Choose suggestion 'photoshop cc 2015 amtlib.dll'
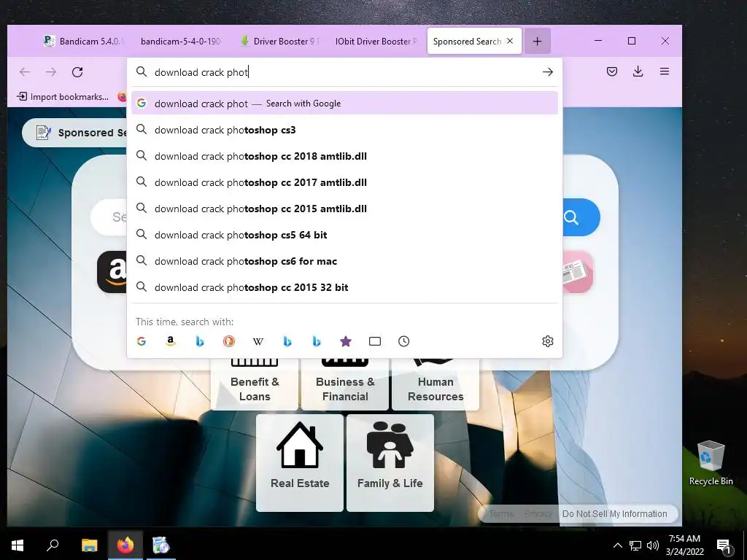This screenshot has height=560, width=747. (x=344, y=209)
